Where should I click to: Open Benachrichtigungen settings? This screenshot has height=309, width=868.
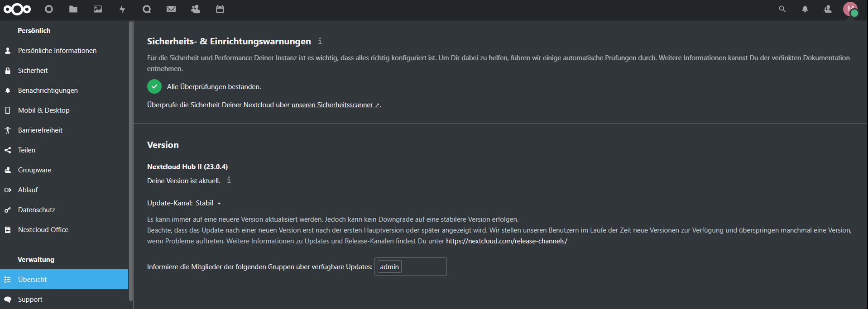(64, 90)
